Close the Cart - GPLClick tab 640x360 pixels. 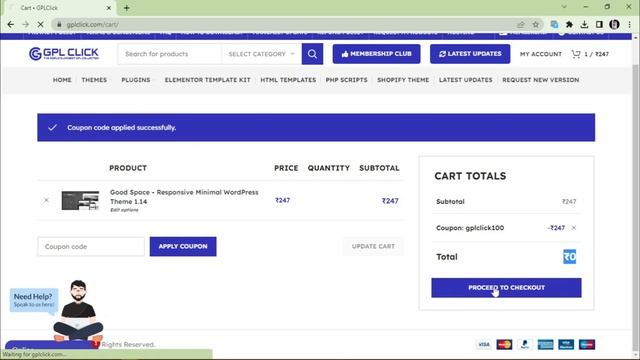[x=109, y=8]
